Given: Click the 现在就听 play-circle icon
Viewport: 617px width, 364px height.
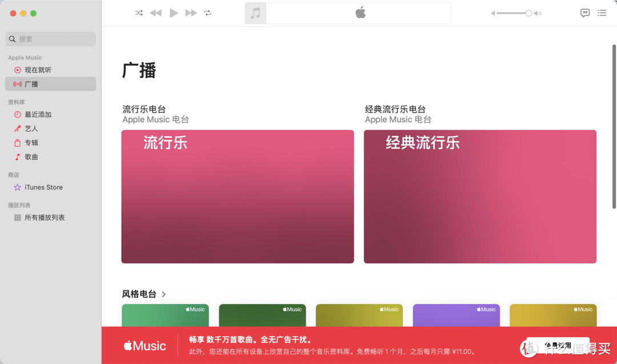Looking at the screenshot, I should click(17, 70).
